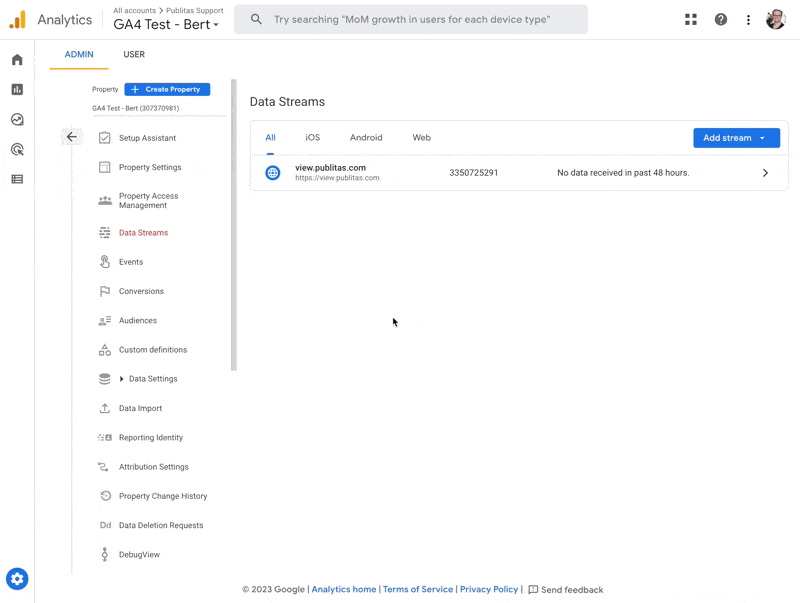Click into the search input field

(x=412, y=19)
